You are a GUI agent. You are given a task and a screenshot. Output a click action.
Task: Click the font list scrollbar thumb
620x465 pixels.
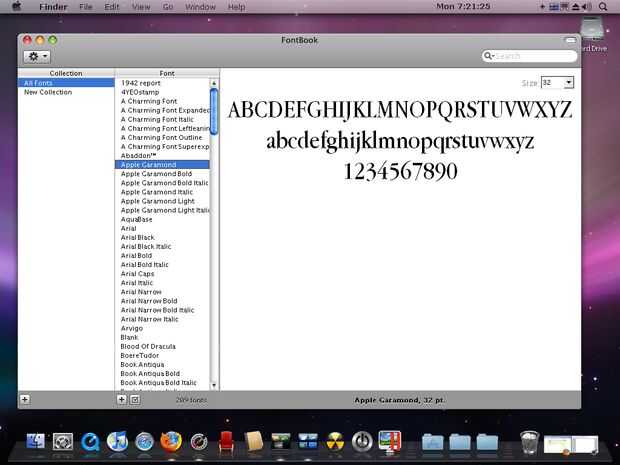[x=214, y=112]
